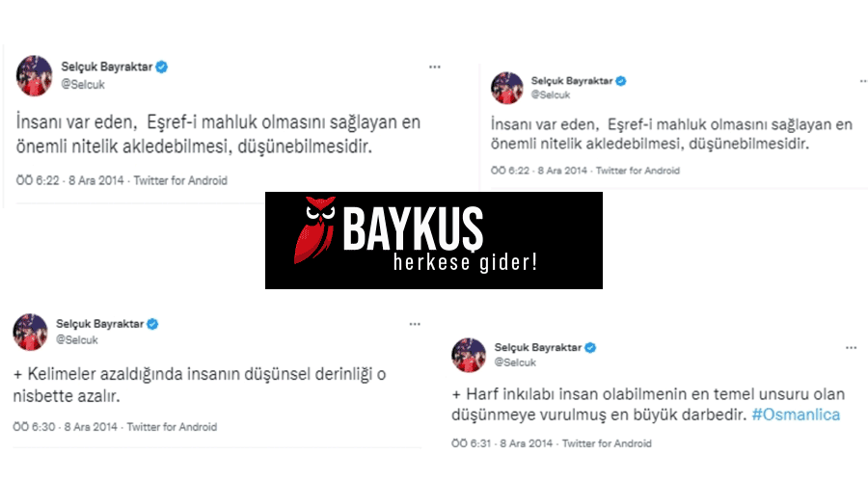Click the ÖÖ 6:30 timestamp
This screenshot has height=482, width=868.
point(34,427)
